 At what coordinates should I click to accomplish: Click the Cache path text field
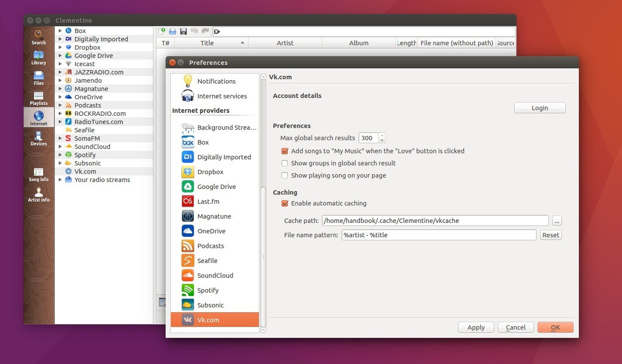coord(435,221)
